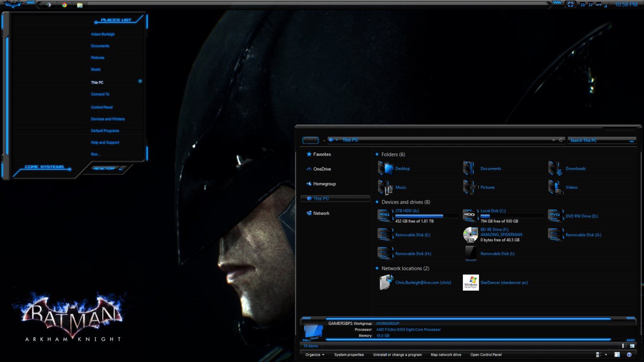Screen dimensions: 644x362
Task: Click the Core Systems button
Action: click(44, 167)
